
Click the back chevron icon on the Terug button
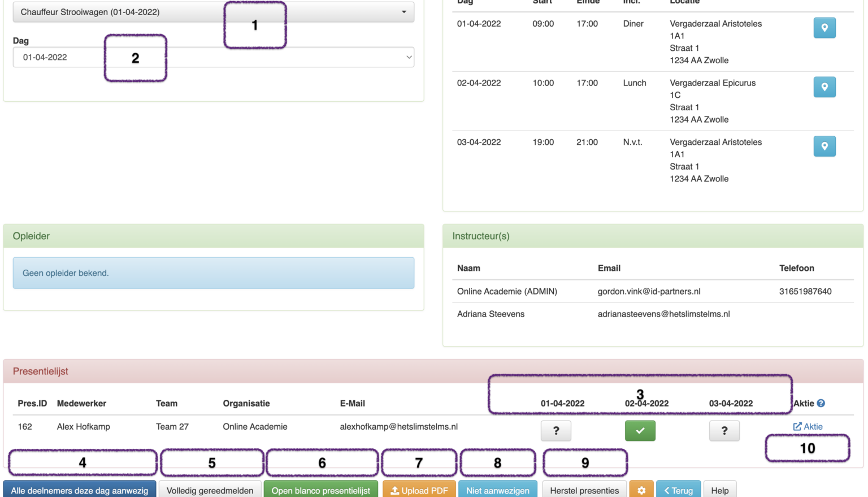tap(667, 490)
